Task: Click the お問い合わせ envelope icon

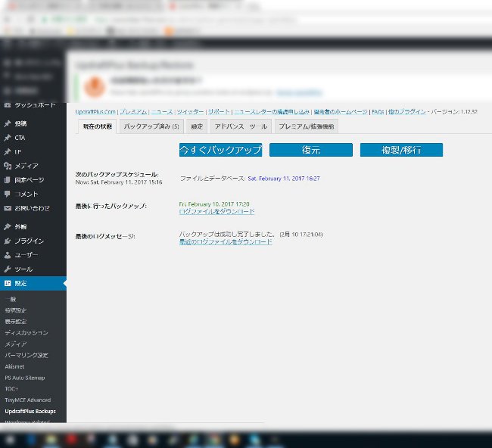Action: [8, 208]
